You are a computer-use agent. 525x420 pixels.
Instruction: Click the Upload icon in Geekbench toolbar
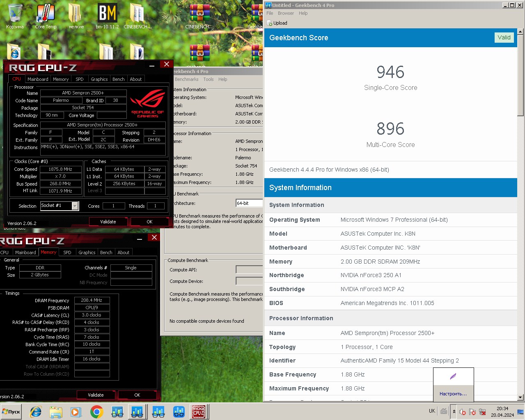click(x=270, y=23)
